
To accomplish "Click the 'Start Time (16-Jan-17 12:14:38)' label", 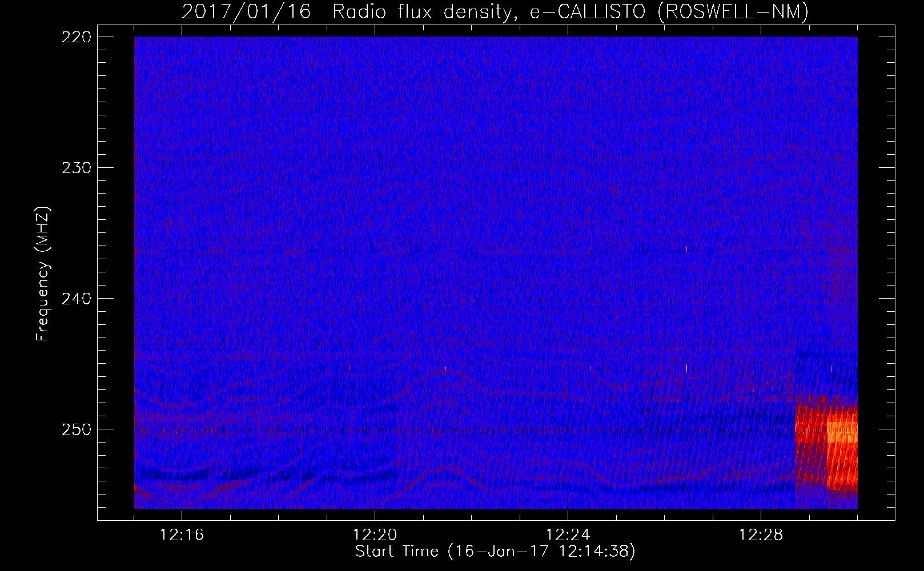I will pyautogui.click(x=495, y=552).
